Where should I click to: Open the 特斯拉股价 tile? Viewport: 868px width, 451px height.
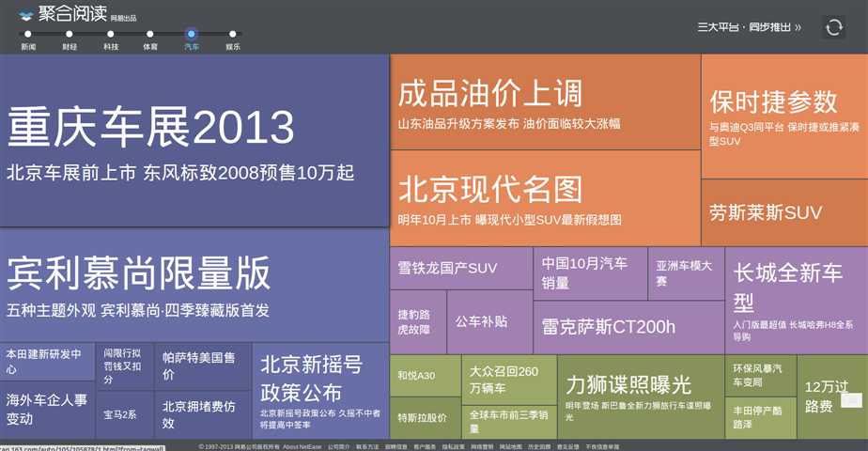[426, 418]
